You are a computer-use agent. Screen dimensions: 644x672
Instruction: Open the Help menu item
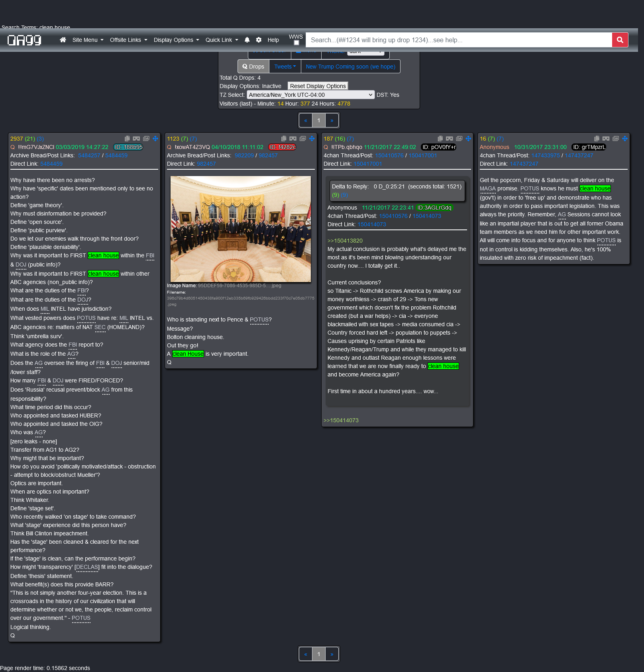273,40
